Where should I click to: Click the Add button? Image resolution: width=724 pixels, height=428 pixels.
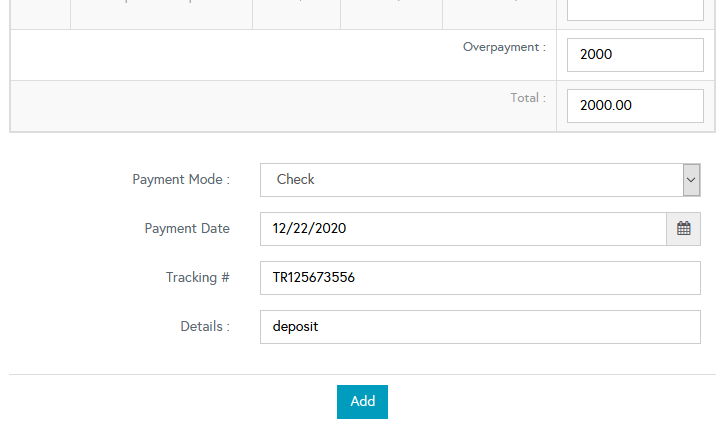click(362, 401)
